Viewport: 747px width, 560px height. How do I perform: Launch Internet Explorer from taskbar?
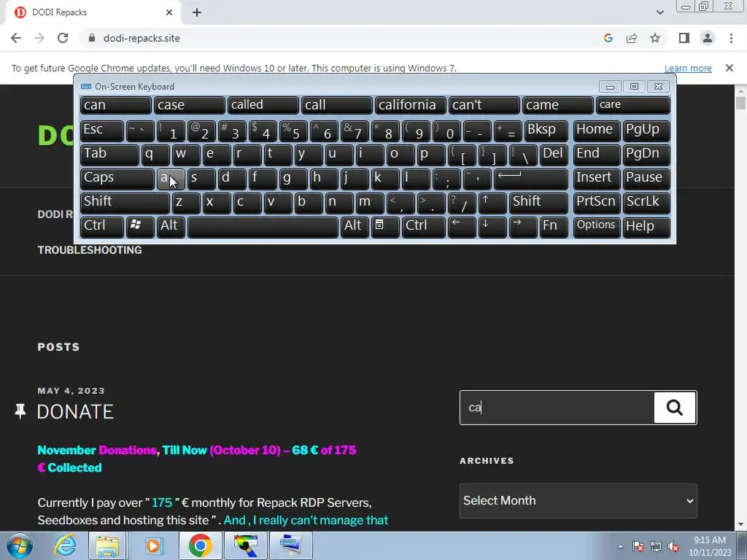pyautogui.click(x=65, y=545)
